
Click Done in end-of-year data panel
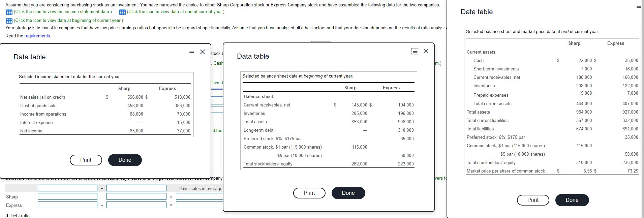(572, 200)
